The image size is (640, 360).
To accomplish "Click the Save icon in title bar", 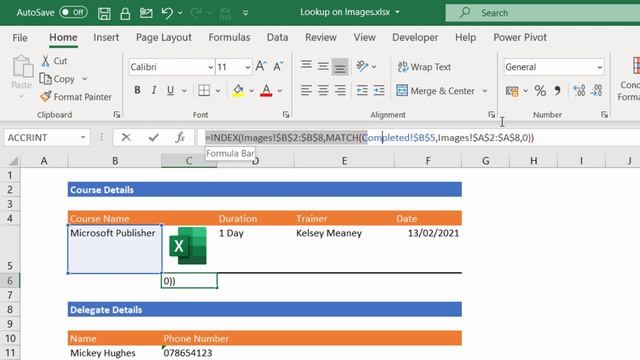I will point(104,13).
